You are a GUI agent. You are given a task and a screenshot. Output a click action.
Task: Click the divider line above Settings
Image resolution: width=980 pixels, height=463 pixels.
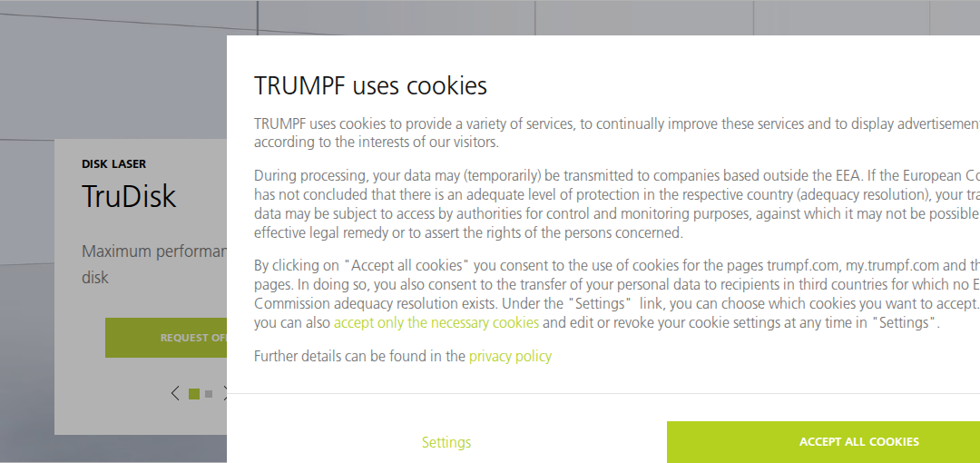click(603, 394)
